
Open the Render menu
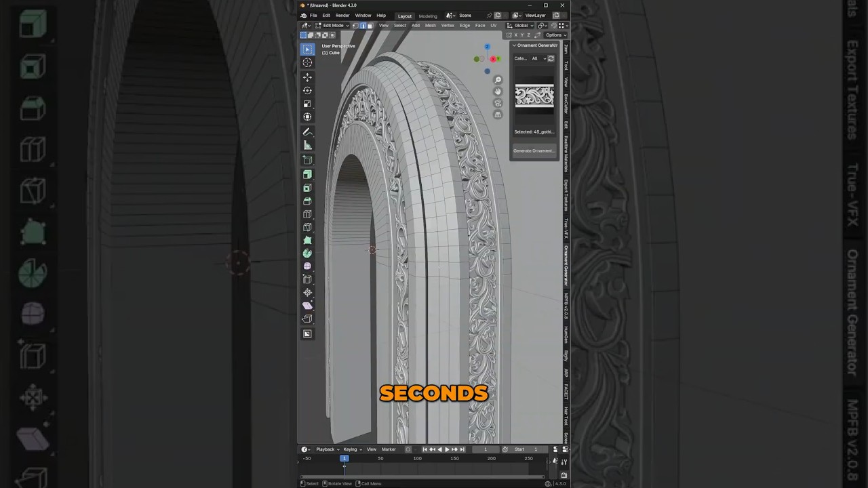click(x=342, y=16)
